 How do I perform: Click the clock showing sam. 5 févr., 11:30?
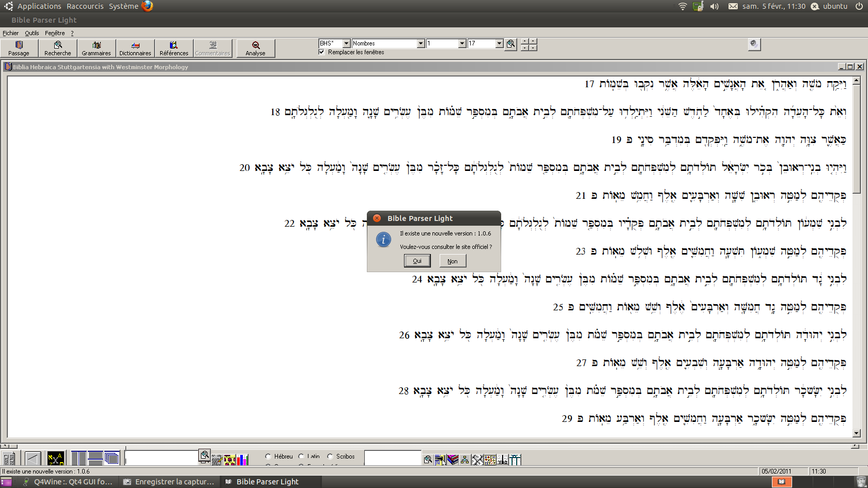pyautogui.click(x=774, y=6)
